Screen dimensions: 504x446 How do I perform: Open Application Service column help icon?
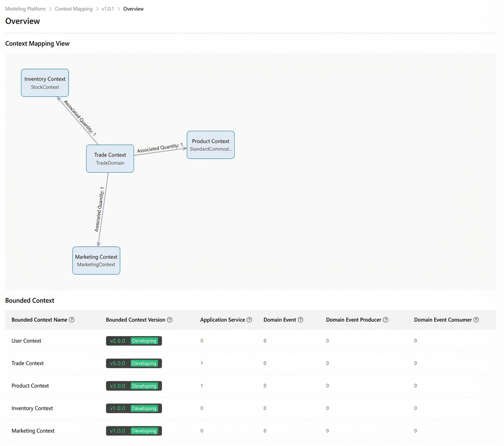click(249, 320)
